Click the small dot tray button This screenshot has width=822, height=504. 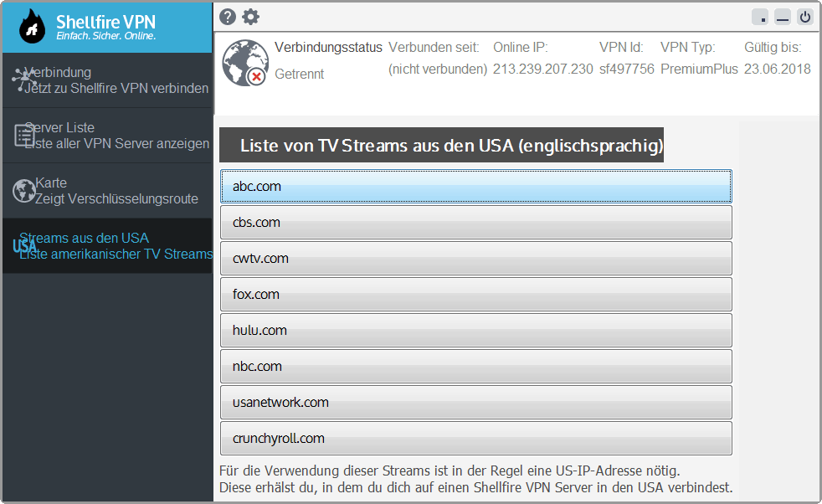(x=760, y=18)
